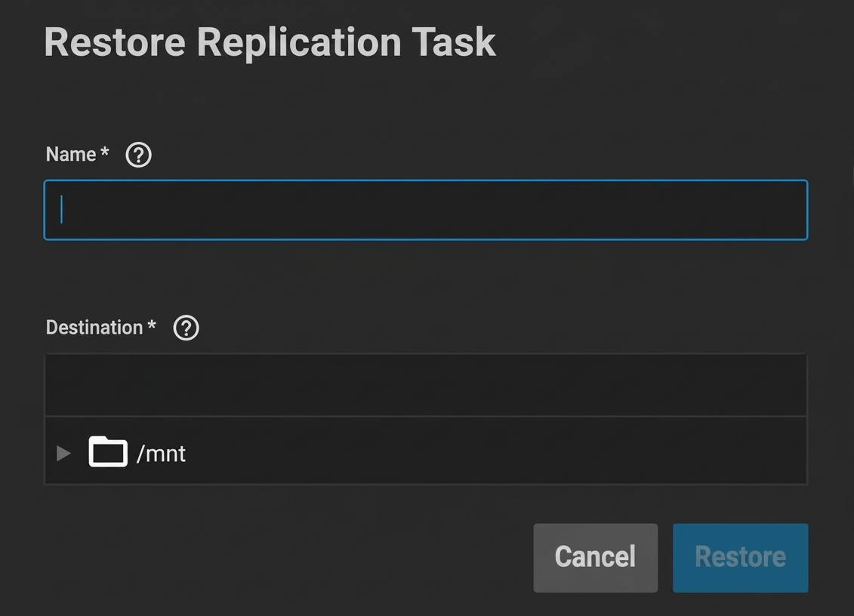Toggle the disclosure triangle next to /mnt folder
854x616 pixels.
(63, 453)
